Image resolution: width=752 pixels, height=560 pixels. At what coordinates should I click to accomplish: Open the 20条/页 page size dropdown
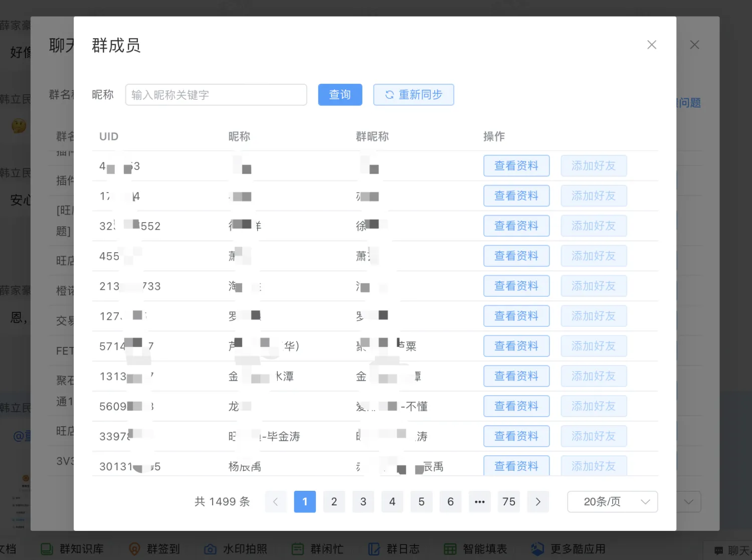[612, 501]
